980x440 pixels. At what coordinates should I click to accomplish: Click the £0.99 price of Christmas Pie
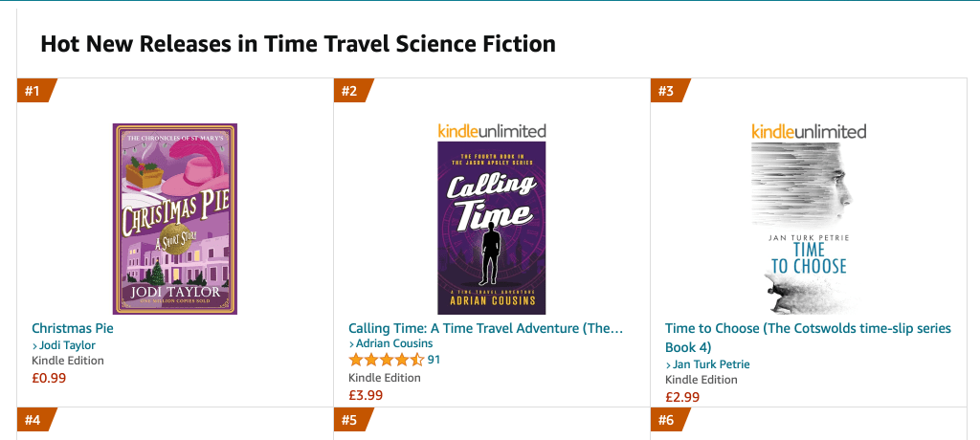[49, 378]
